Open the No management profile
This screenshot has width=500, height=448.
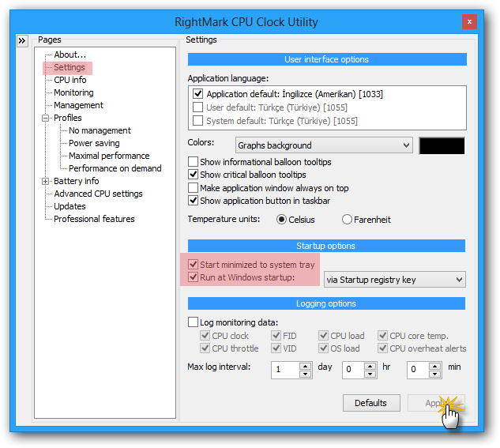point(100,130)
